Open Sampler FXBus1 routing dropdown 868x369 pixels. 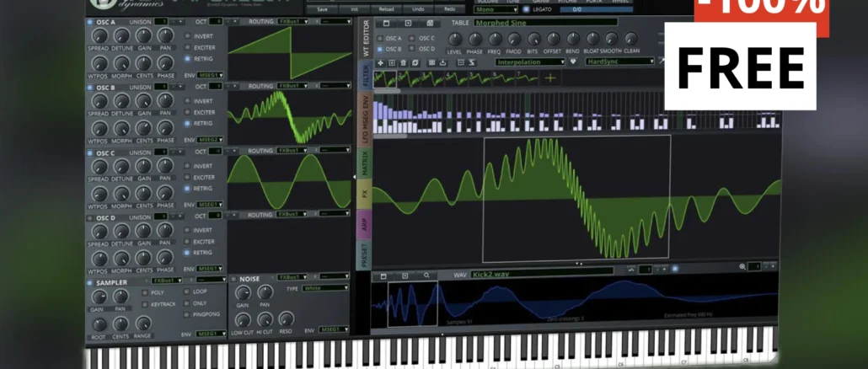[167, 281]
